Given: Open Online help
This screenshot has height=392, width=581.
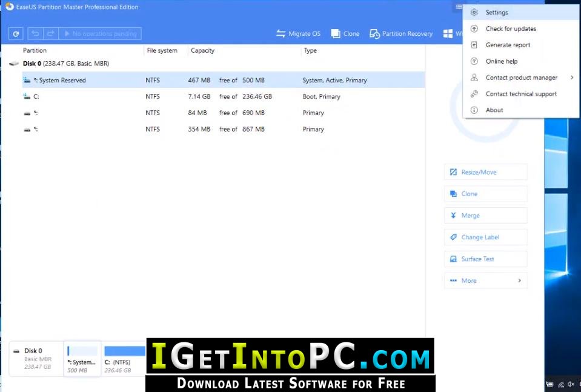Looking at the screenshot, I should (x=520, y=62).
